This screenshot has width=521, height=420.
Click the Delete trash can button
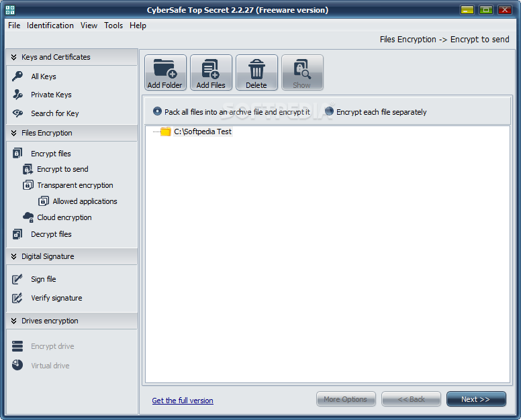(256, 72)
